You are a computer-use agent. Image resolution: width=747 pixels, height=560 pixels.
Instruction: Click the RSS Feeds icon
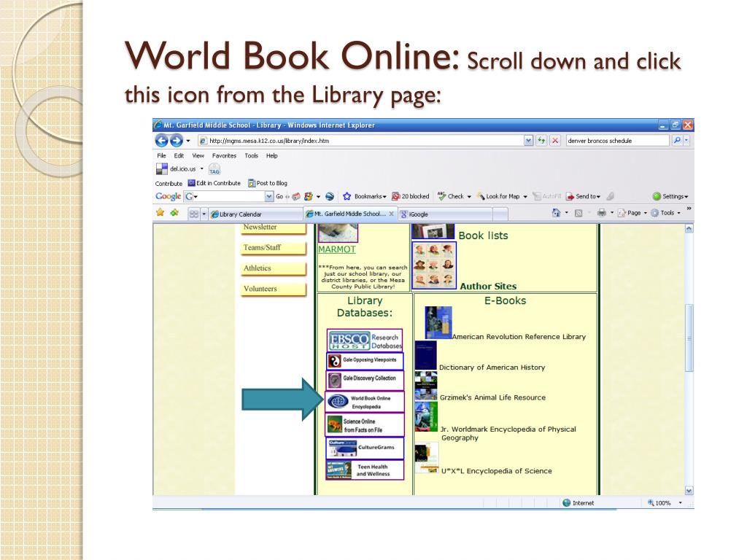pos(578,214)
